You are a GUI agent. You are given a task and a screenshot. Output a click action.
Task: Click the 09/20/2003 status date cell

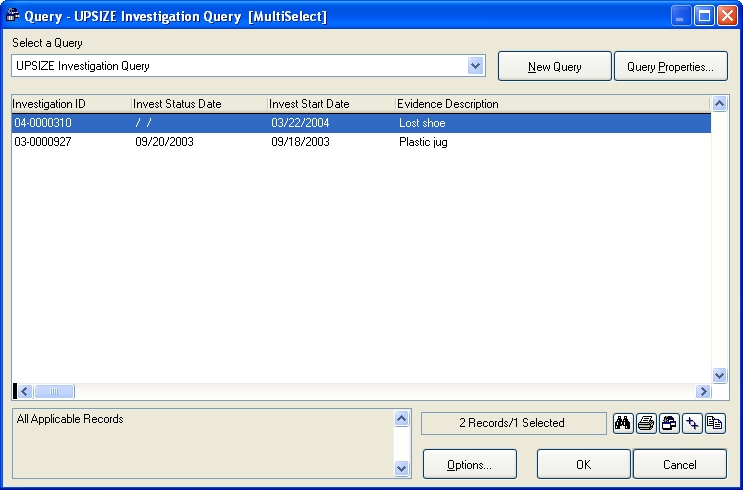[164, 142]
